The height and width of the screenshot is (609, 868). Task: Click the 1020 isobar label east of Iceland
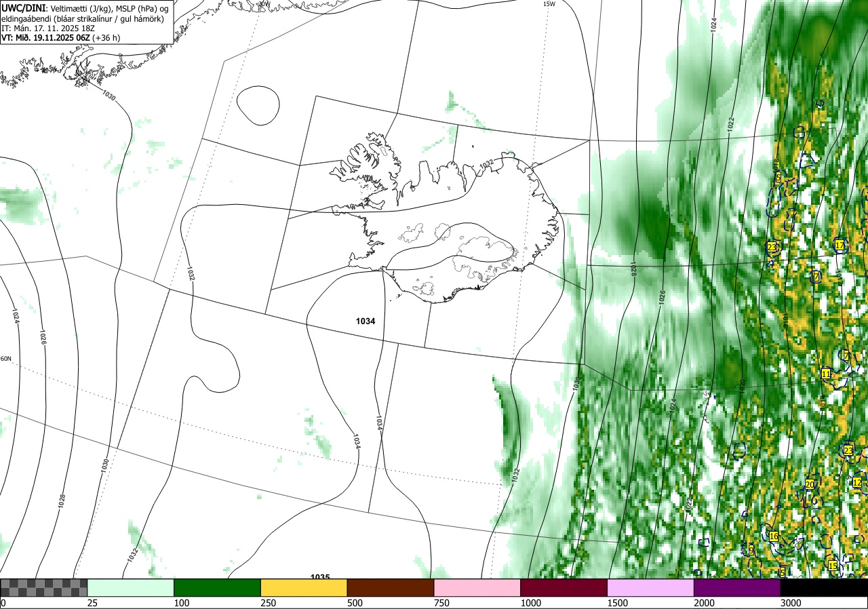[x=742, y=386]
